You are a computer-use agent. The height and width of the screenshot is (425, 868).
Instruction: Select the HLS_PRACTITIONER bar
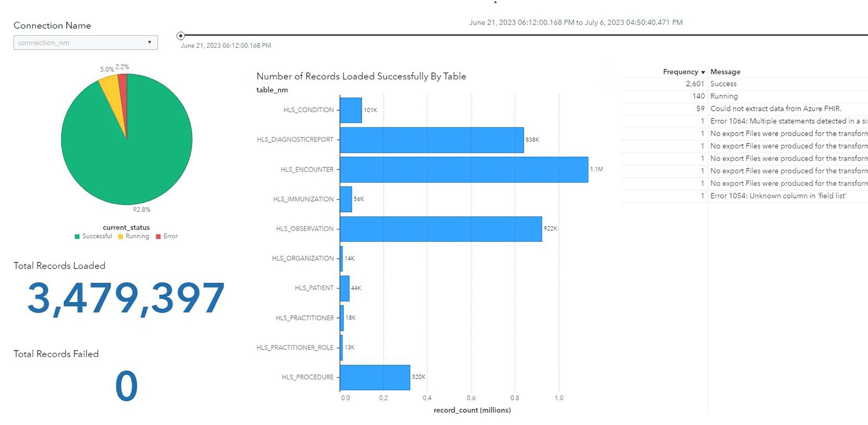[342, 318]
